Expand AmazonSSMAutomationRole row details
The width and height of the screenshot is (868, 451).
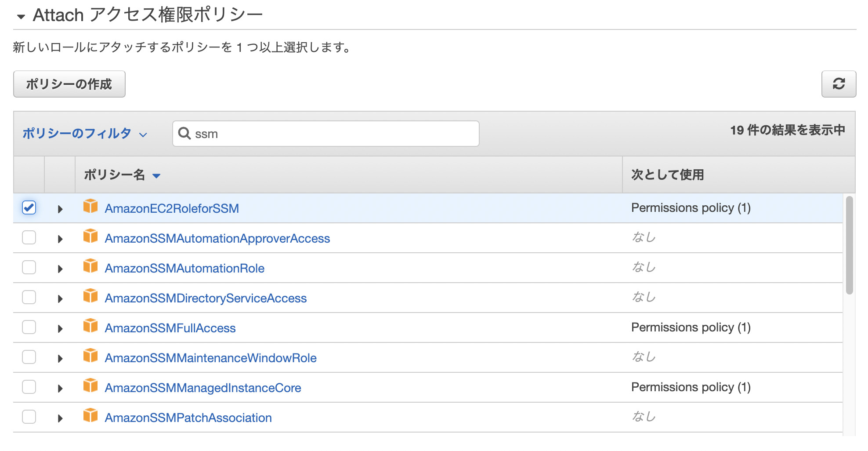click(x=60, y=269)
